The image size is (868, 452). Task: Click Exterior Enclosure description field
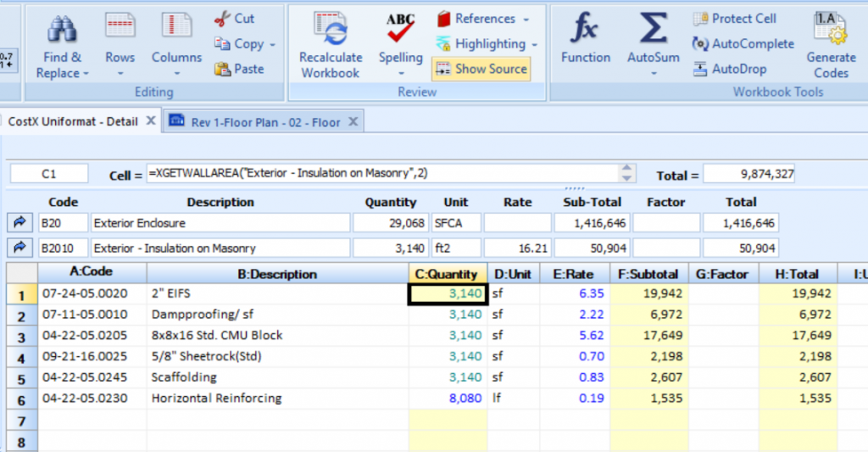220,223
